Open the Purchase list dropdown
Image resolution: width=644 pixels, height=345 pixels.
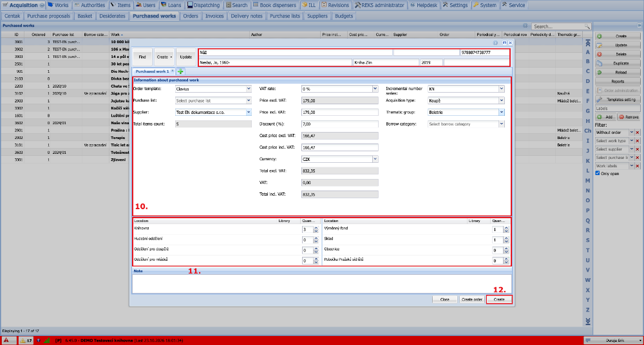[x=249, y=100]
